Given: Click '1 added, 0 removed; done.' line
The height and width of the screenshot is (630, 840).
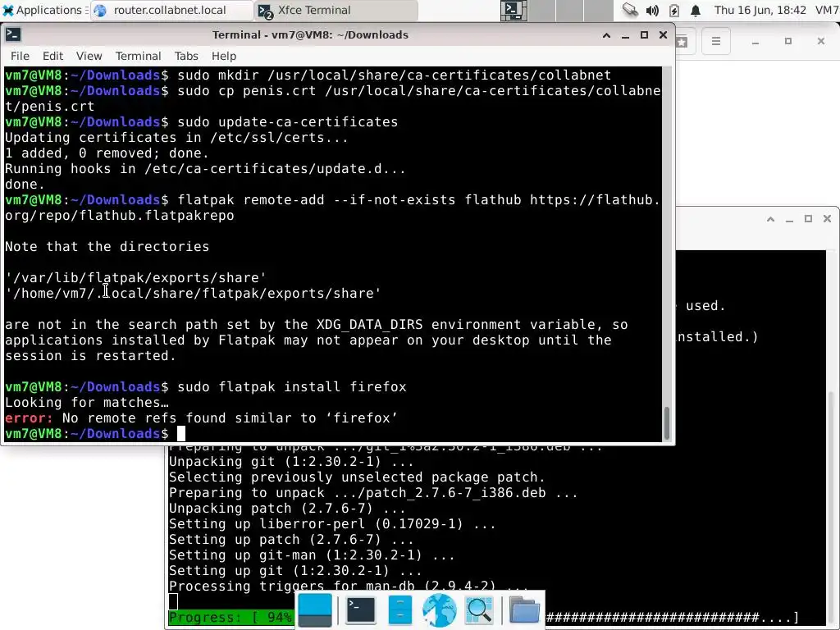Looking at the screenshot, I should 107,153.
